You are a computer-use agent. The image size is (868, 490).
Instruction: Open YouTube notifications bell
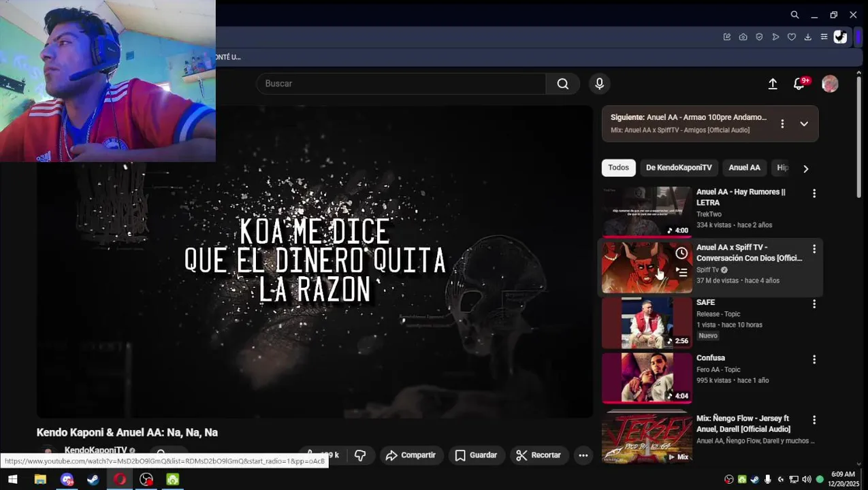click(800, 83)
